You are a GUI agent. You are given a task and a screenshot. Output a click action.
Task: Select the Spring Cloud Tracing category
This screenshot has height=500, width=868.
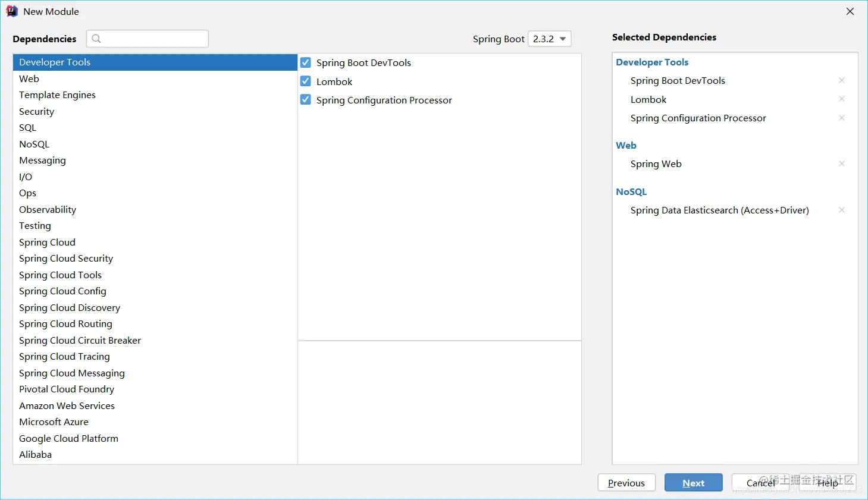pos(155,357)
